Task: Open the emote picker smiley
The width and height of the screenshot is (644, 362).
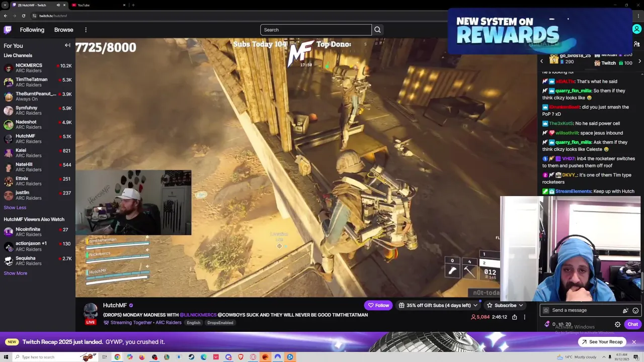Action: [635, 311]
